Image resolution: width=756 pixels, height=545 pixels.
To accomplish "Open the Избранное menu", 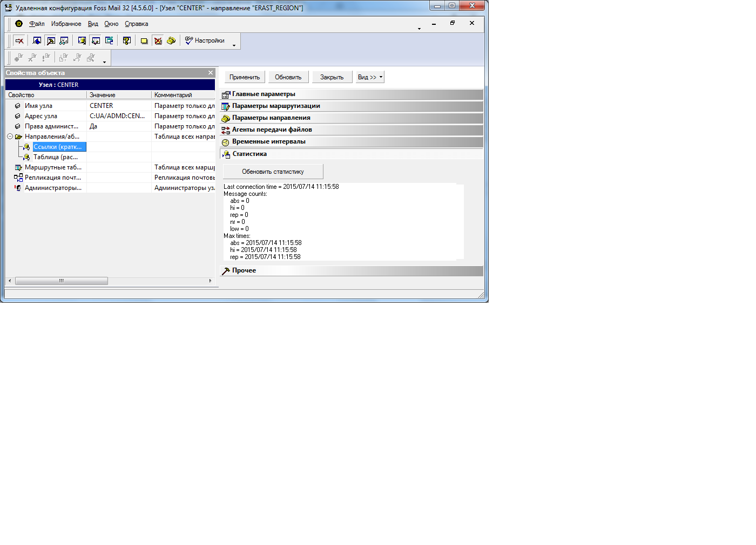I will click(x=66, y=24).
